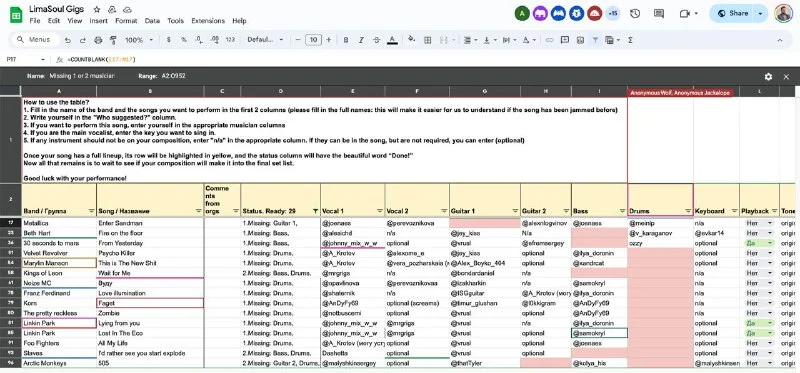Open the Band / Группа column filter
Screen dimensions: 800x373
91,211
